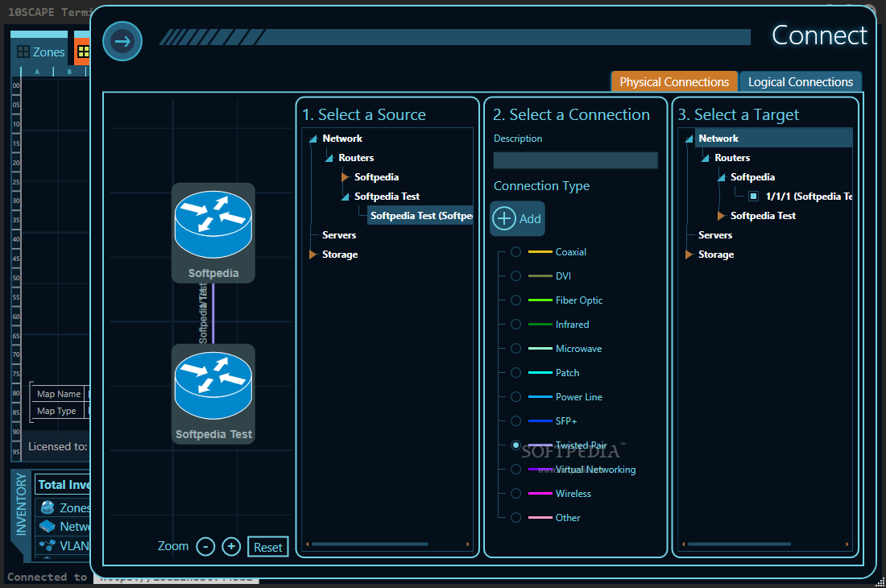Select Servers in the Source tree

click(x=339, y=235)
